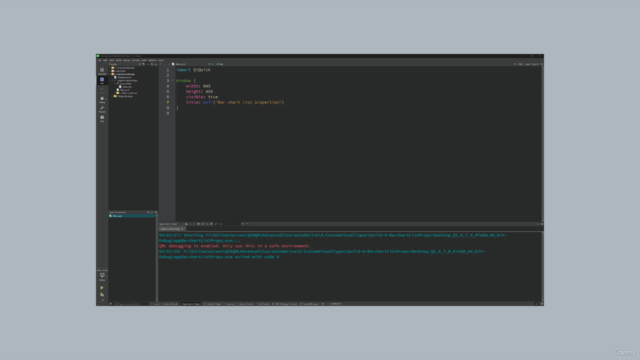Close the Projects side panel
The width and height of the screenshot is (640, 360).
(x=156, y=64)
